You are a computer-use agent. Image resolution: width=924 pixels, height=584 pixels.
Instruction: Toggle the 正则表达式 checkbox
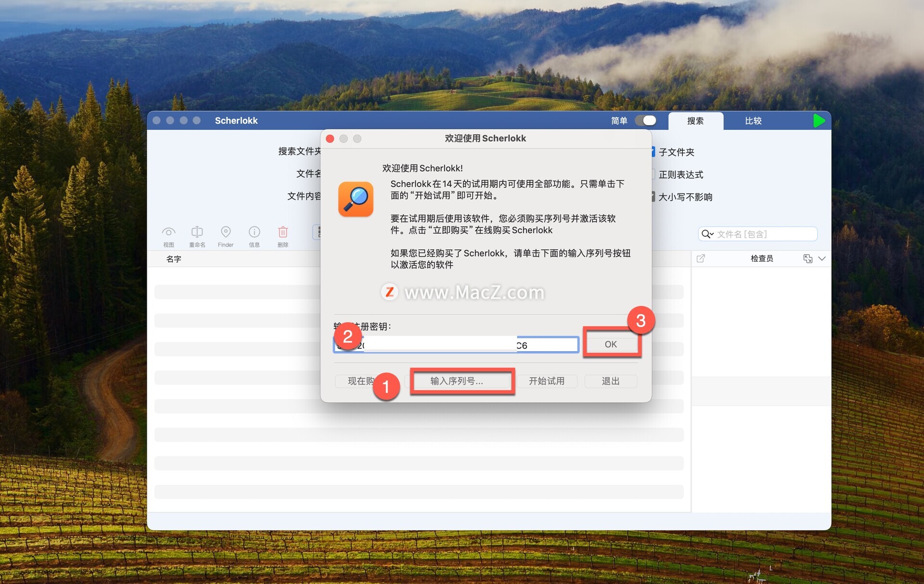pyautogui.click(x=653, y=175)
